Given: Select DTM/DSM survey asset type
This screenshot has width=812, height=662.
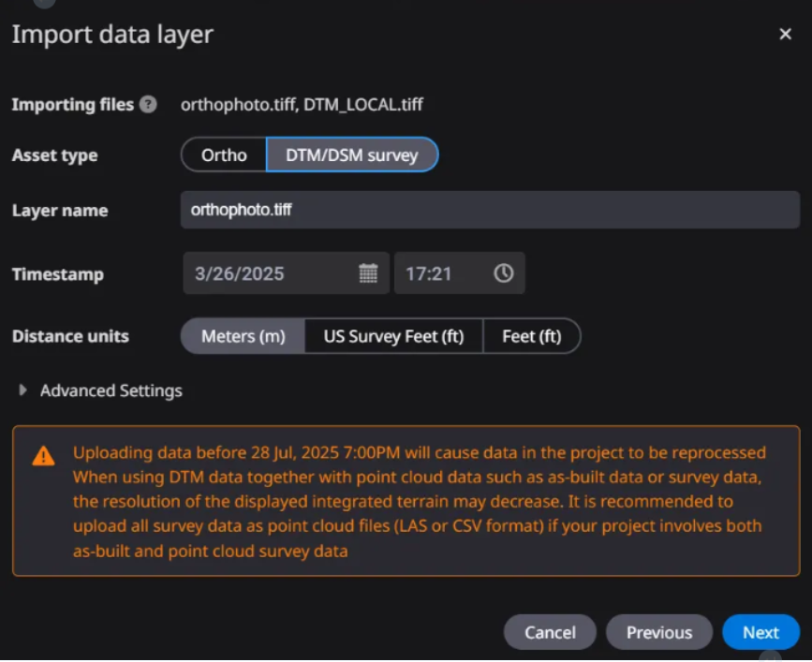Looking at the screenshot, I should [x=352, y=155].
